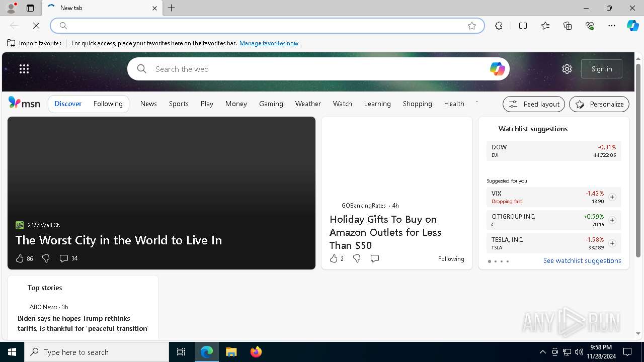Screen dimensions: 644x362
Task: Open Collections icon
Action: click(x=568, y=26)
